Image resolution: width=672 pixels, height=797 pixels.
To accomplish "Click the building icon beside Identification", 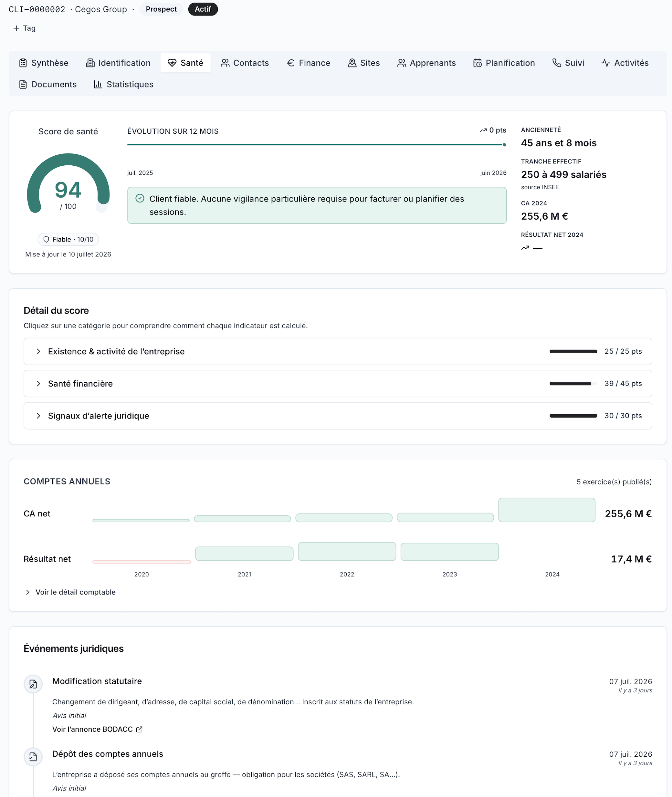I will [90, 63].
